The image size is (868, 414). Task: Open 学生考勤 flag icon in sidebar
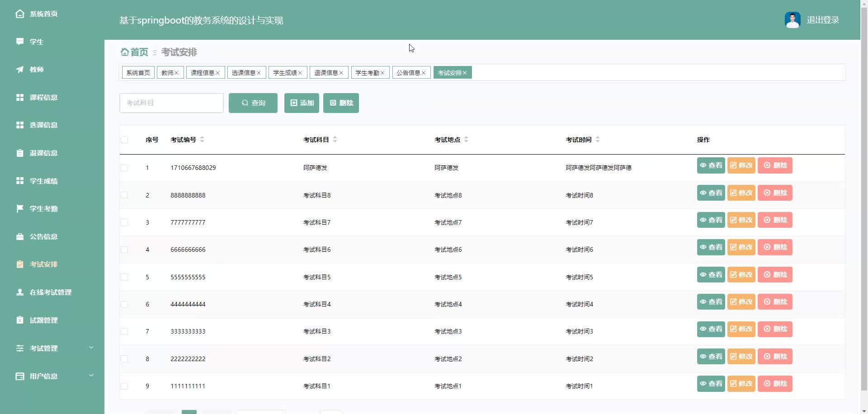click(x=19, y=208)
